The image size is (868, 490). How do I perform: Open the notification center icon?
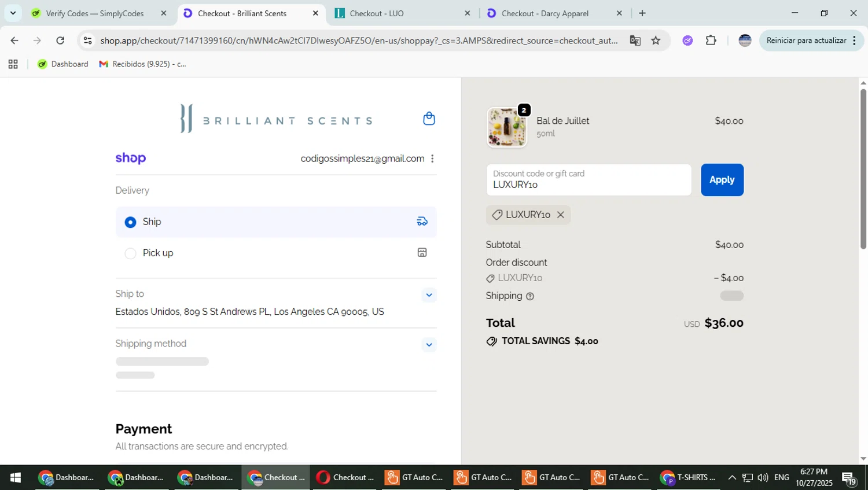pos(849,478)
